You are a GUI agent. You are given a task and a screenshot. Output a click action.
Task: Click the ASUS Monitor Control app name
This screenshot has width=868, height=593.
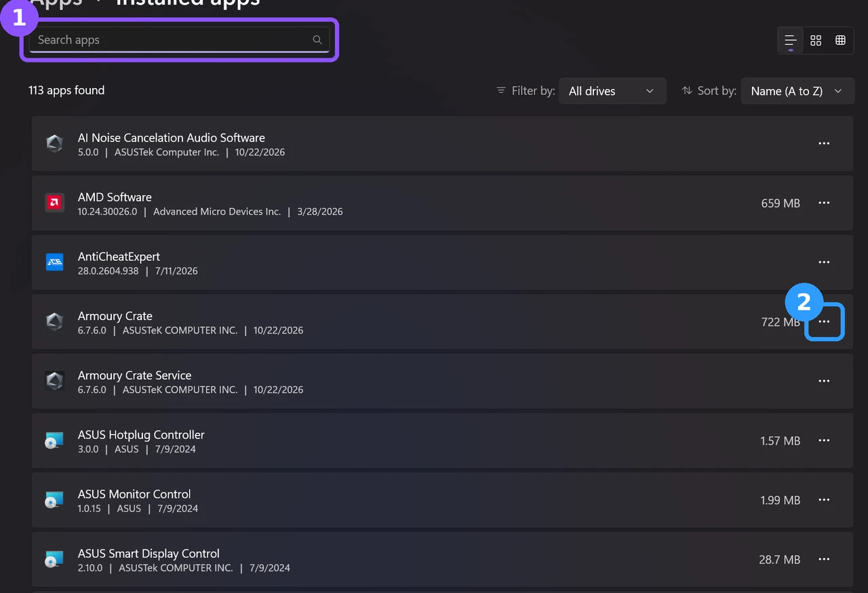click(x=134, y=494)
